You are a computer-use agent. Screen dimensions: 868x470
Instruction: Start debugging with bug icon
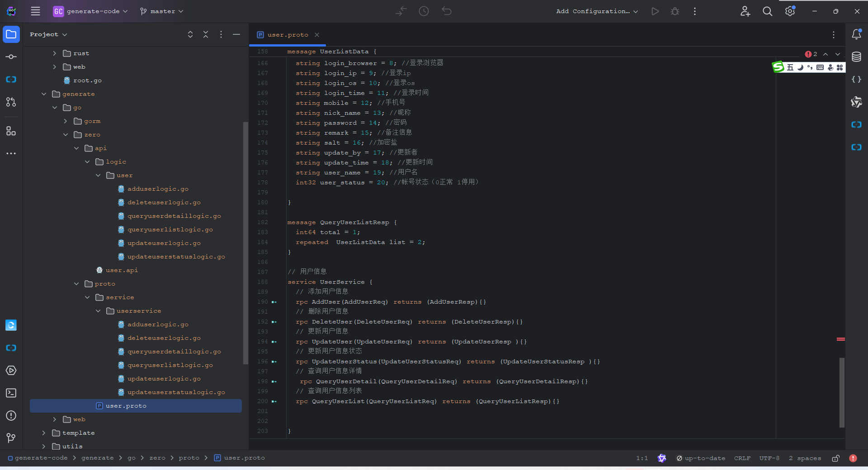click(675, 11)
